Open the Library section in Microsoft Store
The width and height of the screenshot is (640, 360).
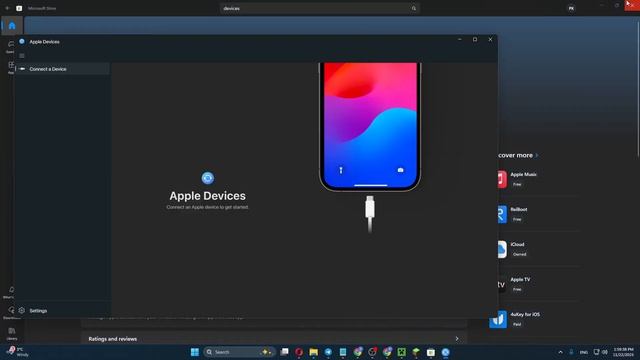click(11, 333)
